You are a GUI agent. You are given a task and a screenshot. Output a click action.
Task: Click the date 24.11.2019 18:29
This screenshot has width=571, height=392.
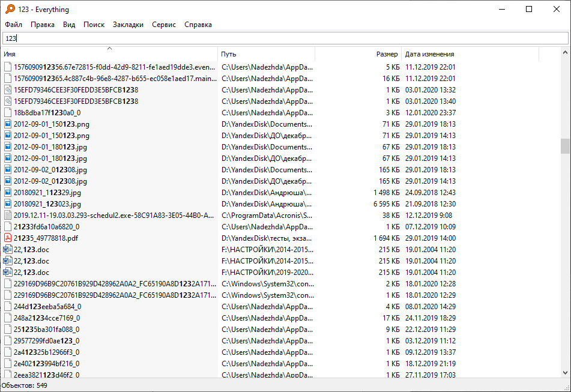(x=431, y=318)
